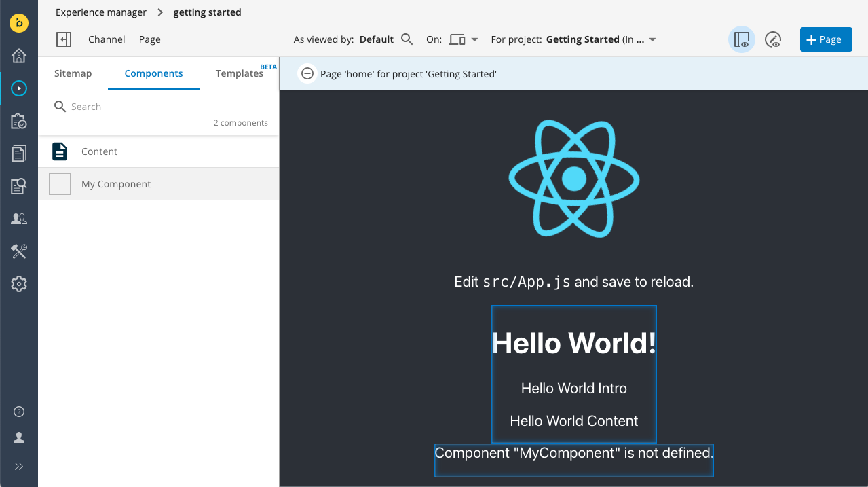868x487 pixels.
Task: Click the Default viewer label
Action: click(x=377, y=39)
